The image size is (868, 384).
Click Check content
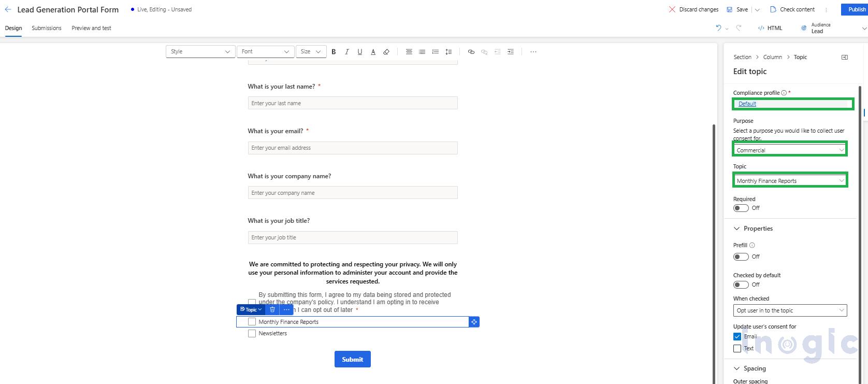tap(792, 9)
